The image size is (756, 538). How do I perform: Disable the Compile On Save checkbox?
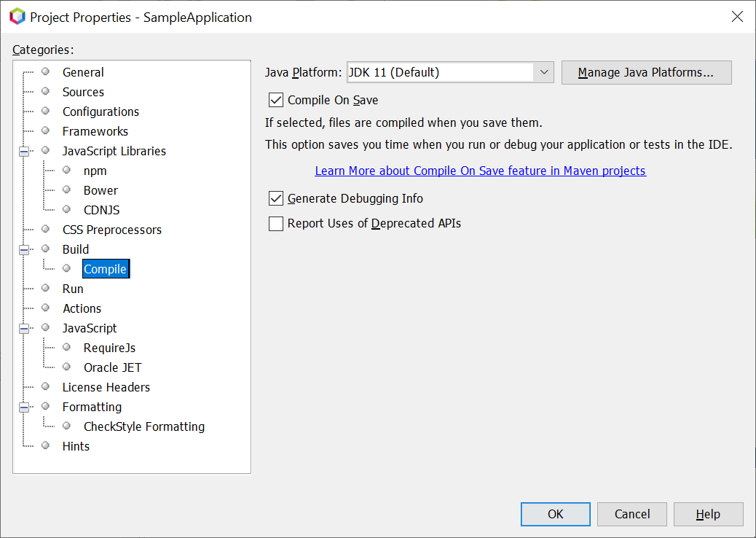coord(276,100)
